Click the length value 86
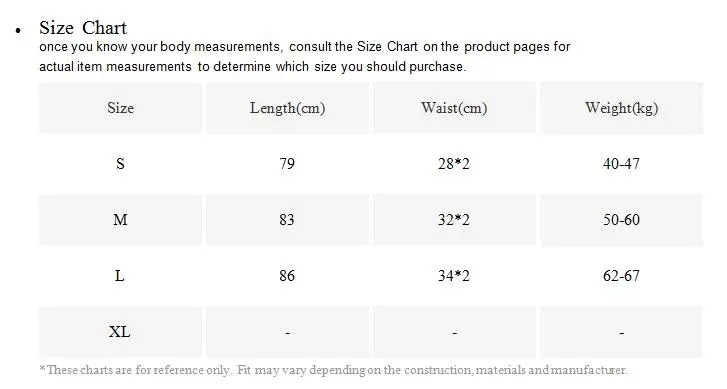Image resolution: width=727 pixels, height=389 pixels. click(x=287, y=276)
